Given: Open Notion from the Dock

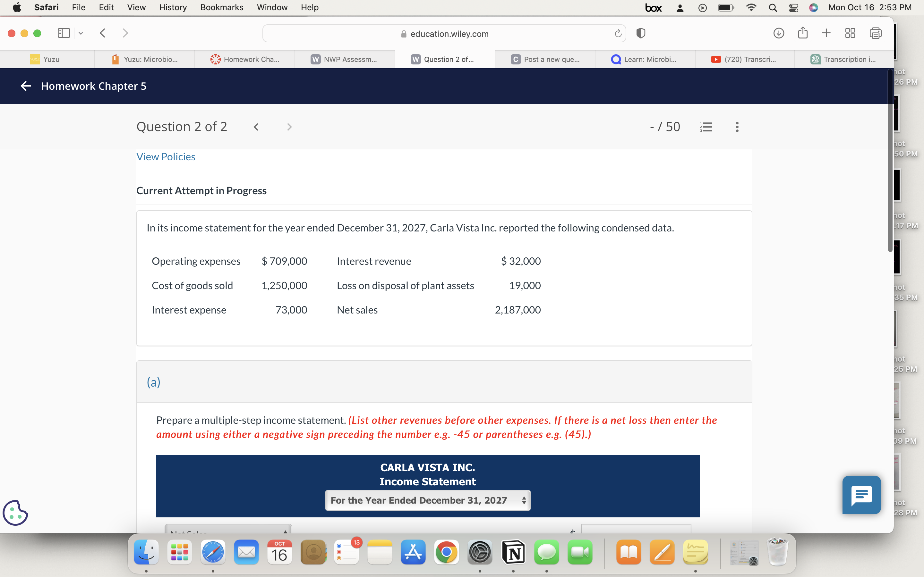Looking at the screenshot, I should click(x=513, y=552).
